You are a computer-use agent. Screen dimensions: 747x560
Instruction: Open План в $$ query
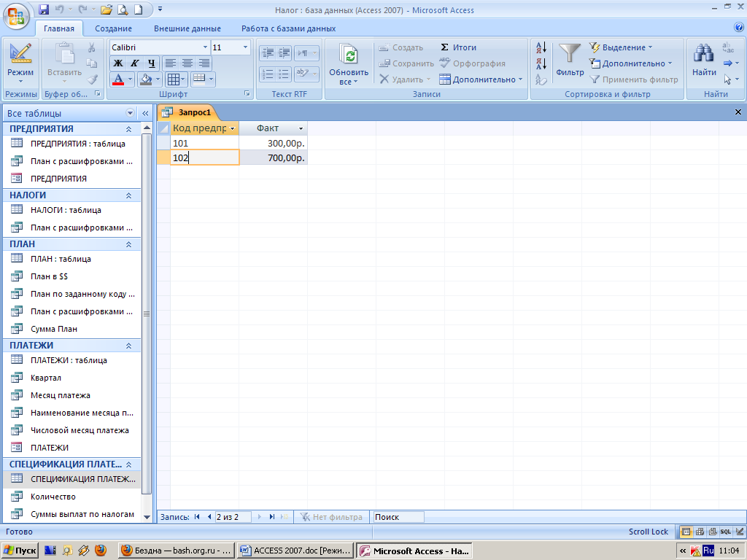click(72, 276)
